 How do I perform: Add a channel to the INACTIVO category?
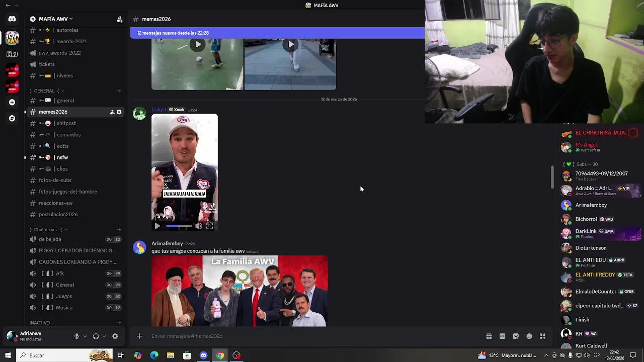pyautogui.click(x=119, y=323)
